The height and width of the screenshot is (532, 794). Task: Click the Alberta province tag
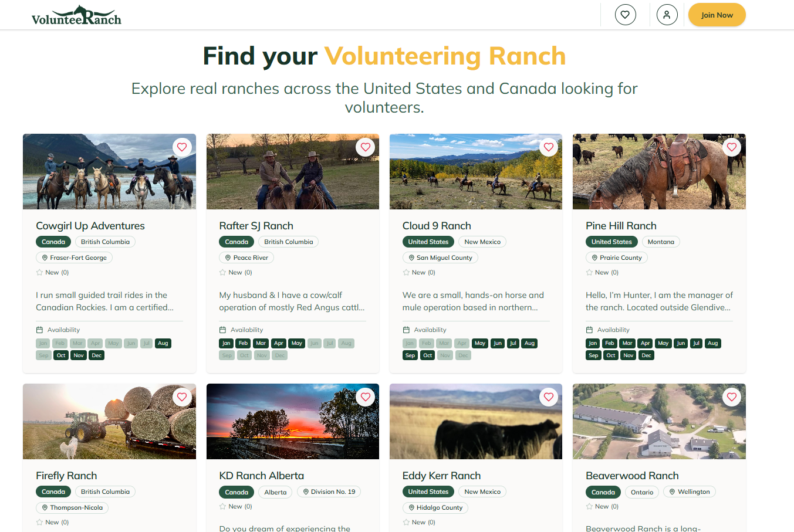275,492
